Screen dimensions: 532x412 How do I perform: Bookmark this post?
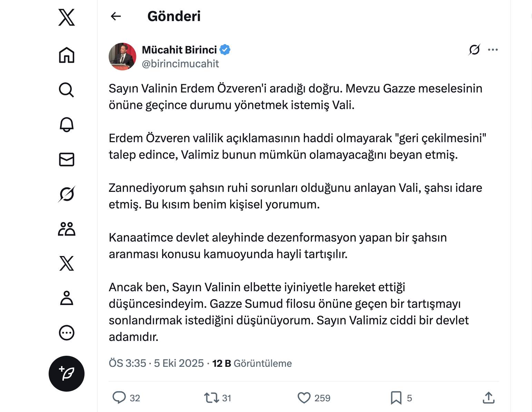point(396,398)
